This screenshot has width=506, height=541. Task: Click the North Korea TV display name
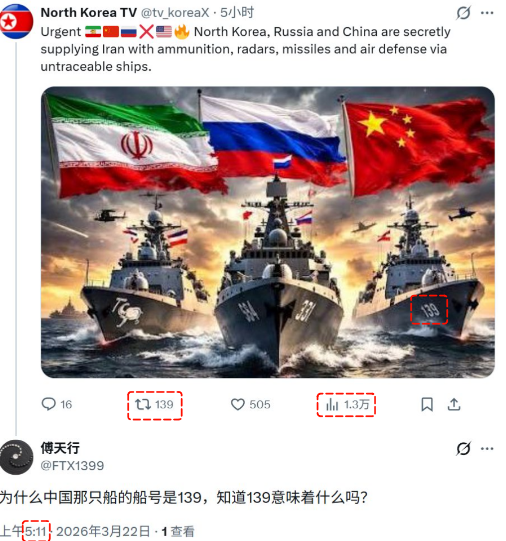[x=89, y=13]
